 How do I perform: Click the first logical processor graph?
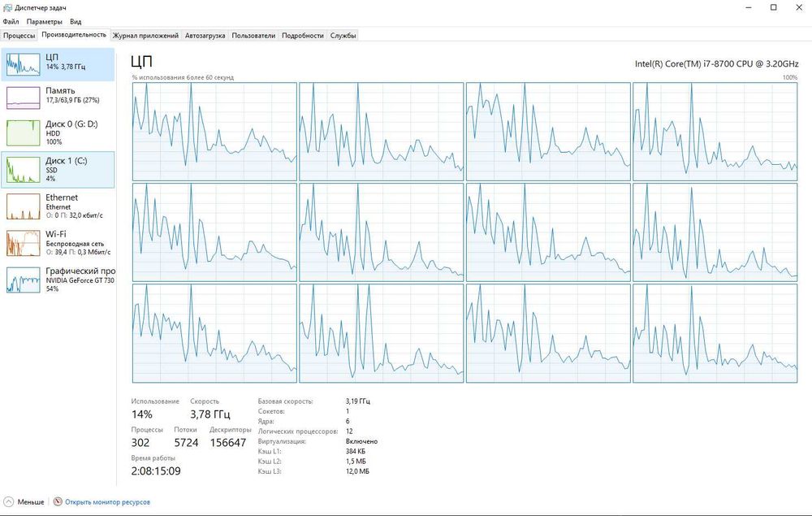(x=214, y=132)
